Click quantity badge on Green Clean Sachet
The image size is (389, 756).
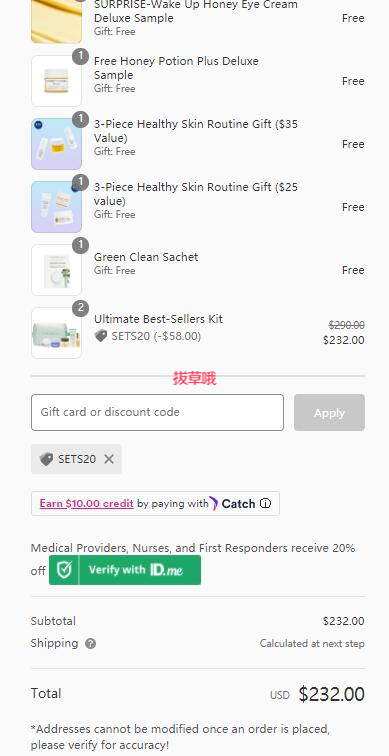(x=80, y=245)
